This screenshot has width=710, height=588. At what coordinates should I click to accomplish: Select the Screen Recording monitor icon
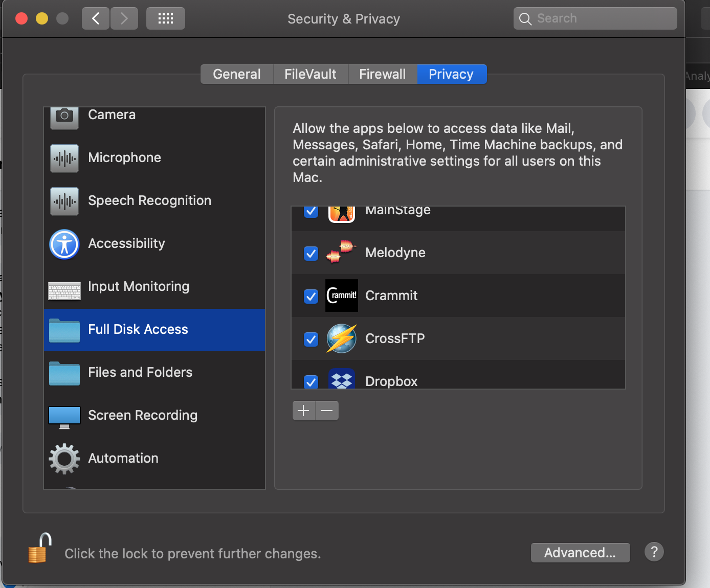[64, 416]
